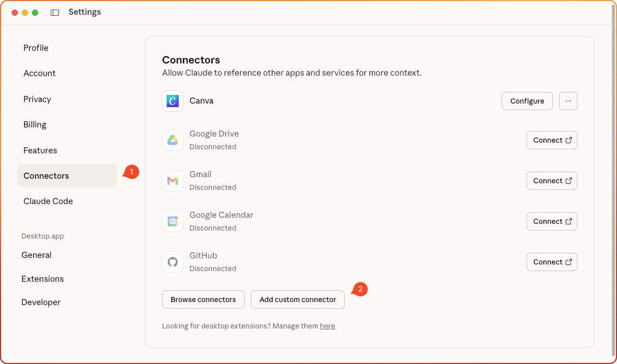
Task: Switch to the Extensions section
Action: [x=43, y=279]
